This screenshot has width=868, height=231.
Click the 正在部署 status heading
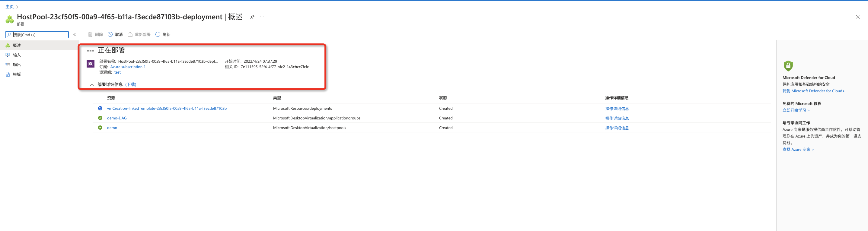111,50
